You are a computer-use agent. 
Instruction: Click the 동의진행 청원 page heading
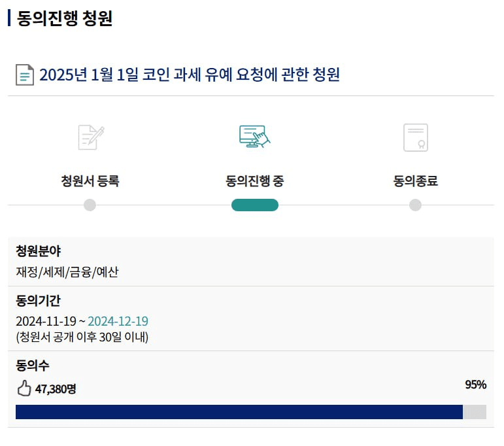tap(64, 18)
